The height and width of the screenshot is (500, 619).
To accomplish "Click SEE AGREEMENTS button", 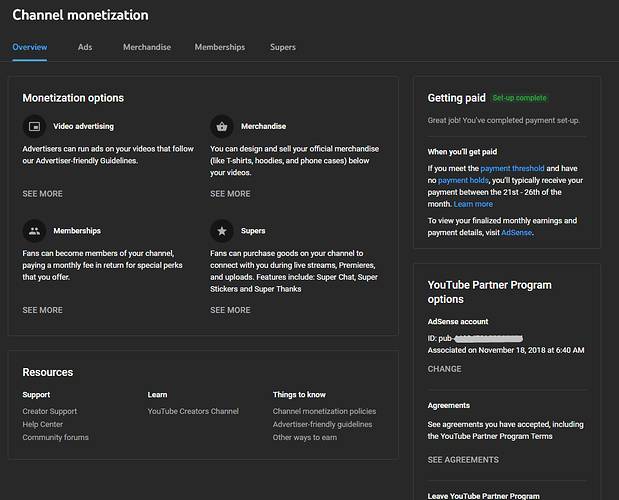I will click(463, 460).
